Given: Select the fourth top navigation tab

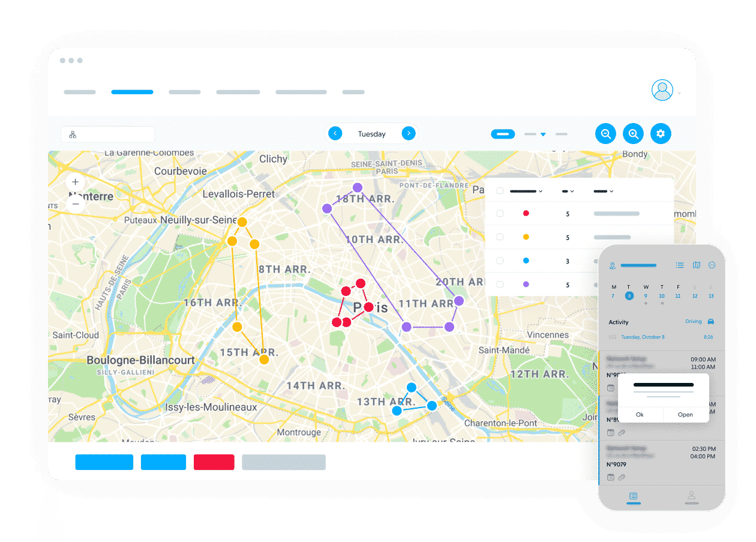Looking at the screenshot, I should tap(238, 92).
